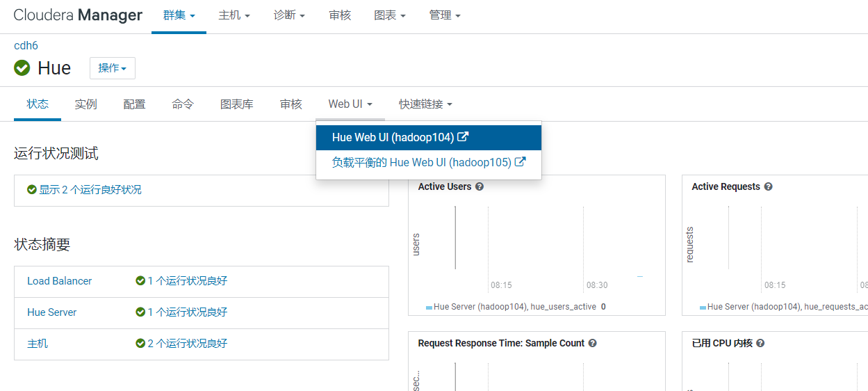Click the 08:30 label in Active Users chart
Image resolution: width=868 pixels, height=391 pixels.
click(597, 285)
